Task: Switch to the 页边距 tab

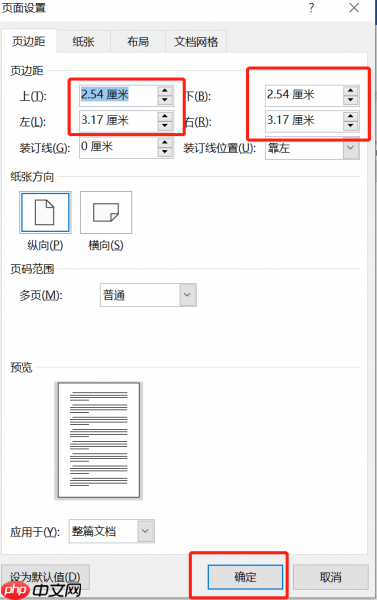Action: pos(29,41)
